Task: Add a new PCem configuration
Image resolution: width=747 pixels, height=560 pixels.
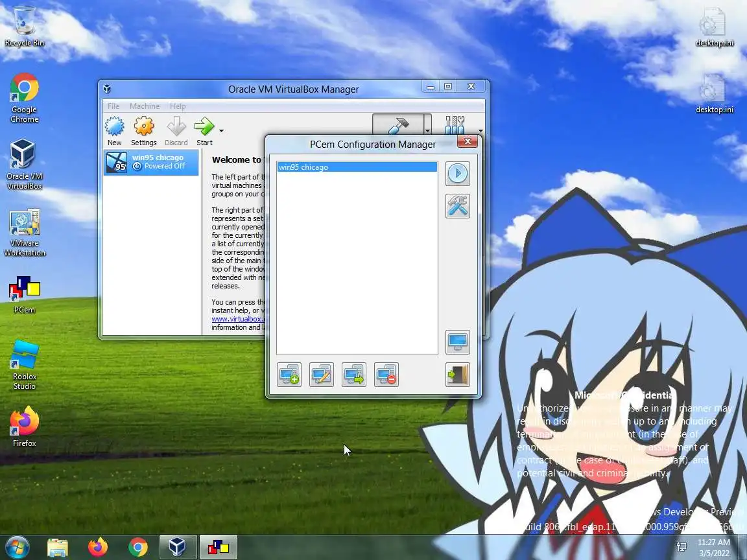Action: 289,375
